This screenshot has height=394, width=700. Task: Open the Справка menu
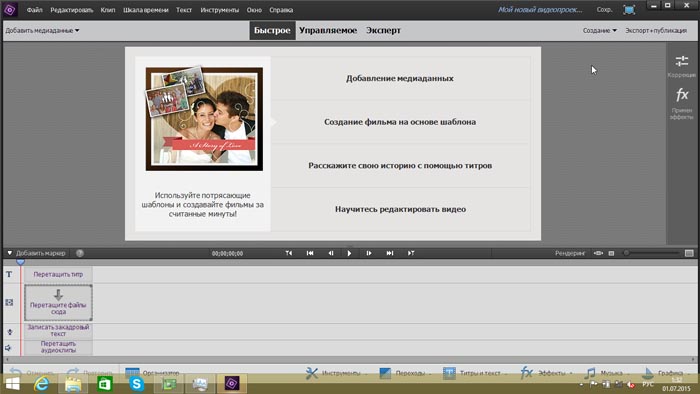281,10
